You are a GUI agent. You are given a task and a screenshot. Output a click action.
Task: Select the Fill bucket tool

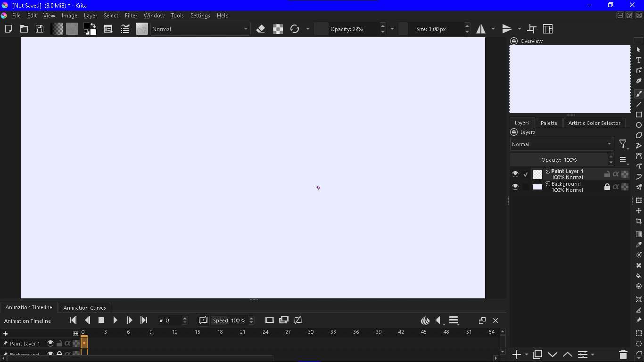point(639,276)
